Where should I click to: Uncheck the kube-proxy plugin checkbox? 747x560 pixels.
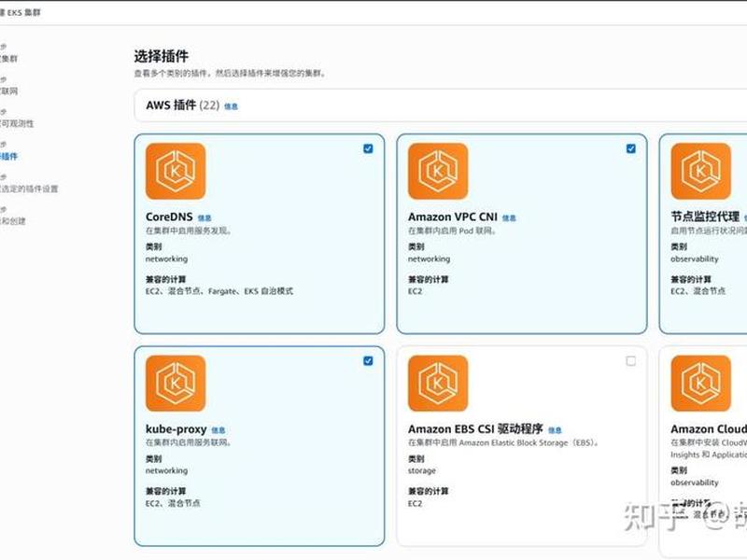(x=368, y=360)
